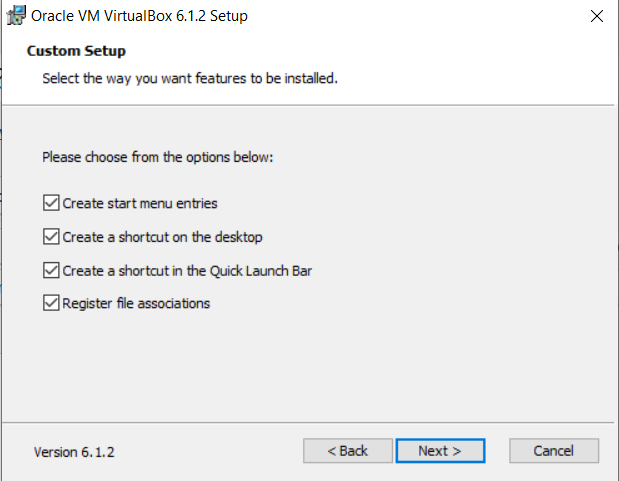619x481 pixels.
Task: Click the Oracle VM VirtualBox 6.1.2 Setup title
Action: 140,16
